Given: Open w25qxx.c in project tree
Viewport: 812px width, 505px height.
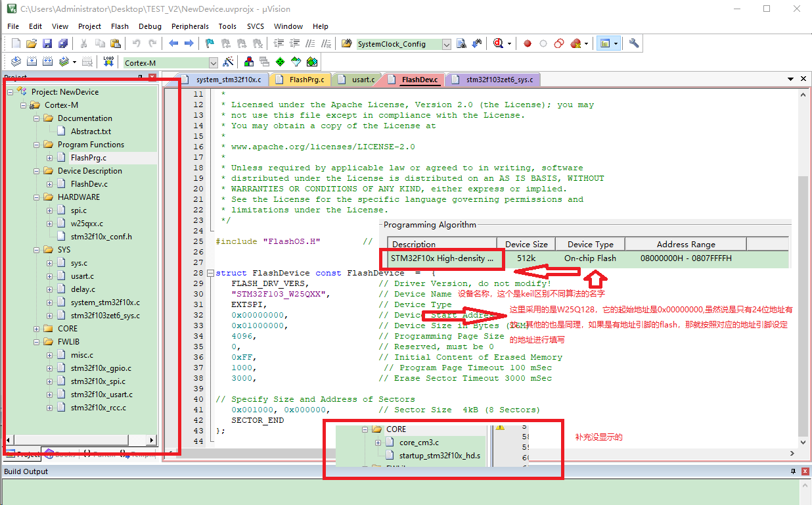Looking at the screenshot, I should pyautogui.click(x=87, y=224).
